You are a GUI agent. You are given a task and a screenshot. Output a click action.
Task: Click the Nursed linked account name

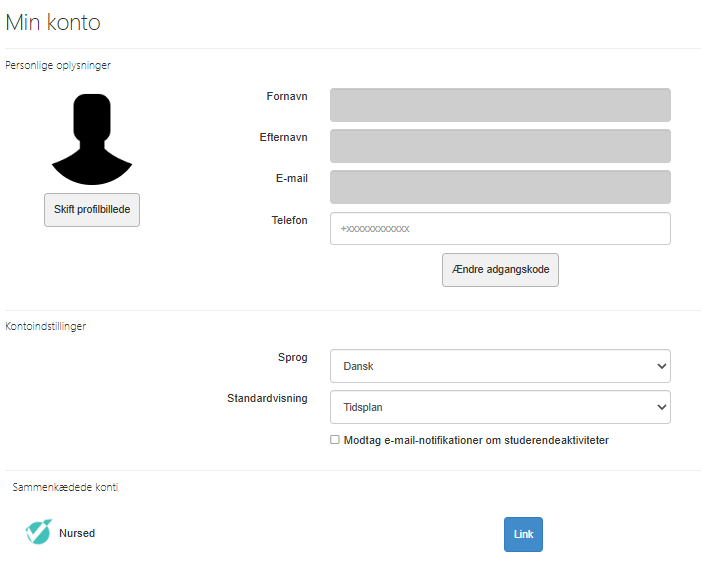pyautogui.click(x=77, y=533)
